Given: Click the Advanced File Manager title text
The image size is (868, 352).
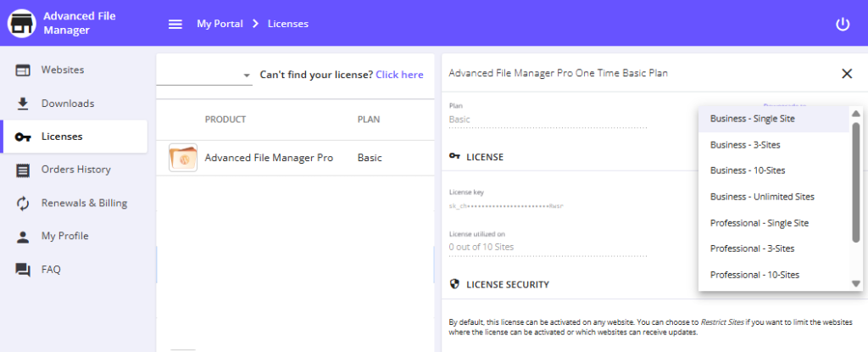Looking at the screenshot, I should pyautogui.click(x=80, y=23).
